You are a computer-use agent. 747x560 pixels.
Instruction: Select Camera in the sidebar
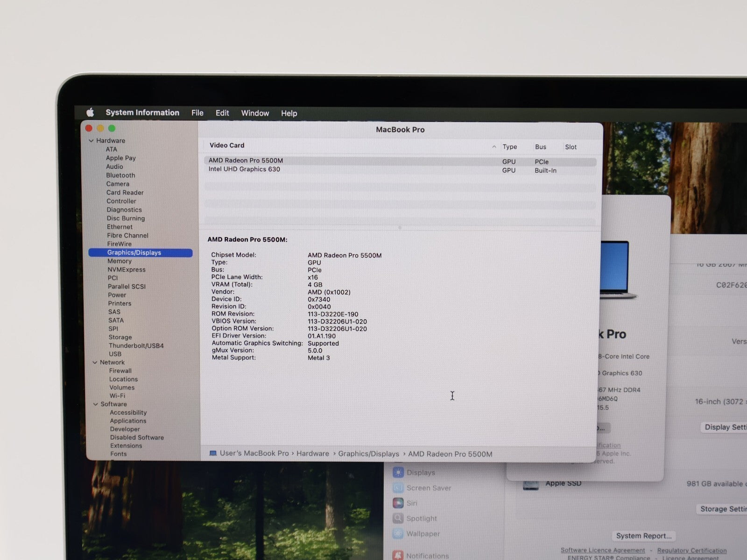pyautogui.click(x=118, y=184)
